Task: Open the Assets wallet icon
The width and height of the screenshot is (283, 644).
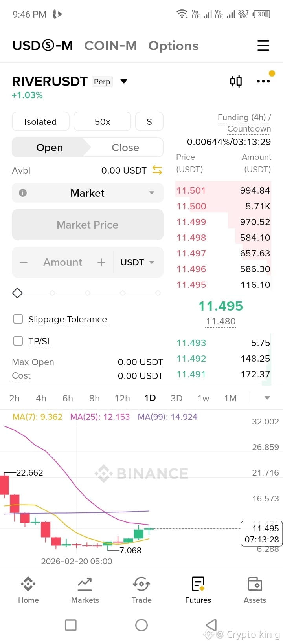Action: [255, 584]
